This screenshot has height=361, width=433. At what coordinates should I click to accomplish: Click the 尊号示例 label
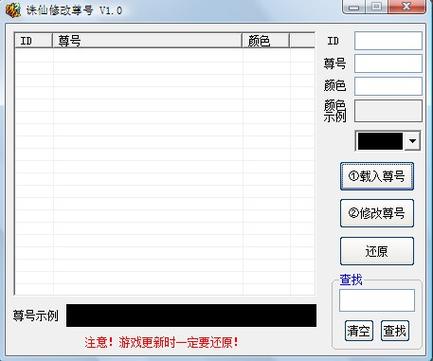click(x=36, y=316)
